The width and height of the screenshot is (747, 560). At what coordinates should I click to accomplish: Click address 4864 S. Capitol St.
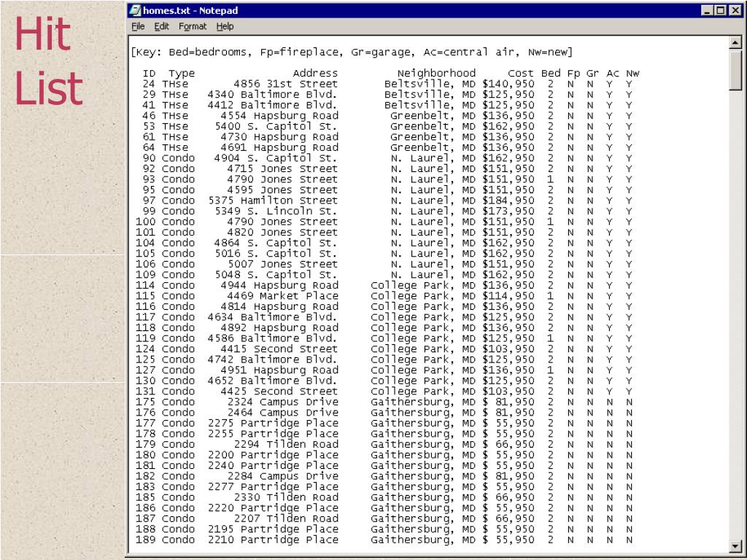click(x=276, y=242)
